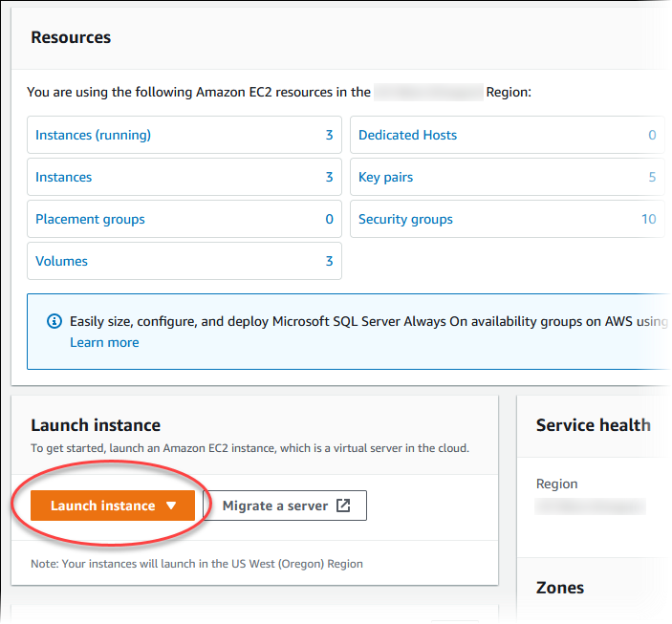Click the count 10 beside Security groups
672x624 pixels.
coord(648,219)
